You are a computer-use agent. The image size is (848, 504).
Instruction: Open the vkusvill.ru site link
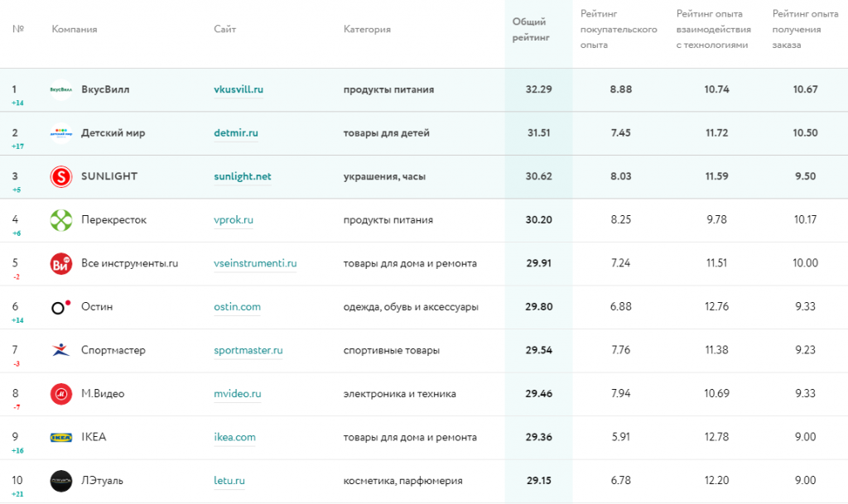238,89
